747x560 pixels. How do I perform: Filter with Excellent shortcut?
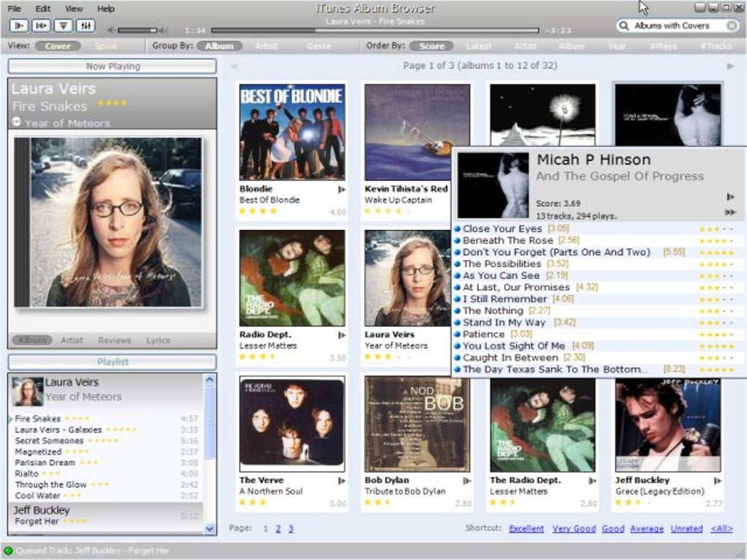(526, 529)
